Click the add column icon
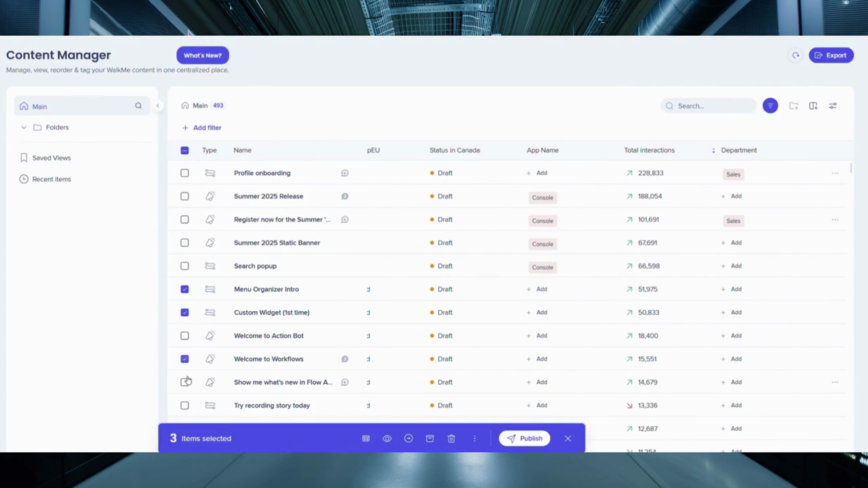This screenshot has width=868, height=488. pos(813,106)
